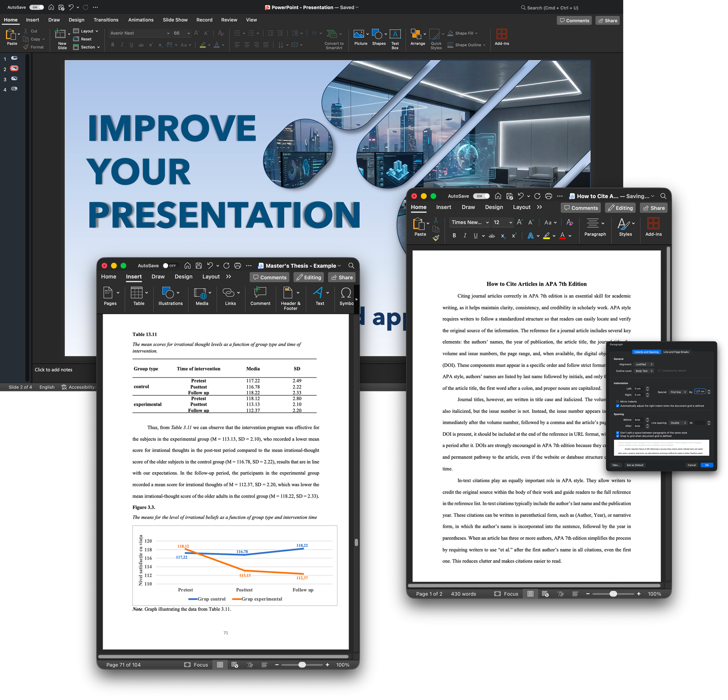Image resolution: width=728 pixels, height=700 pixels.
Task: Open the Header & Footer tool
Action: pyautogui.click(x=288, y=293)
